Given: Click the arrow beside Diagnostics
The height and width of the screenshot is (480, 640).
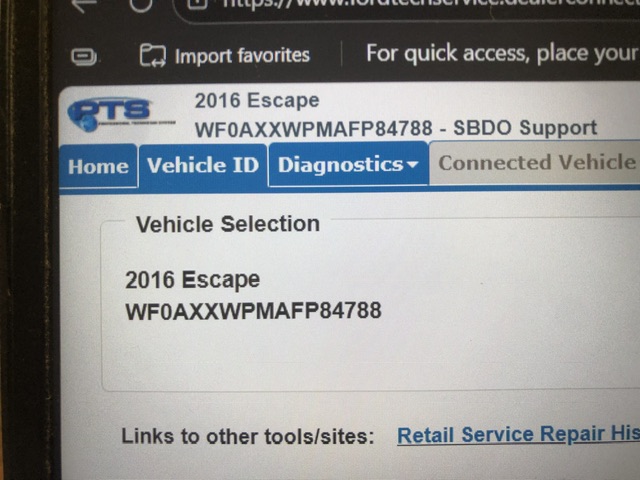Looking at the screenshot, I should pos(413,164).
